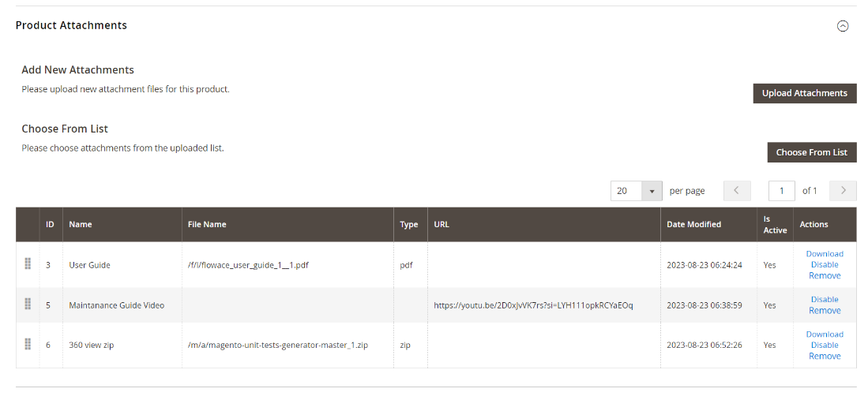Image resolution: width=868 pixels, height=396 pixels.
Task: Collapse the Product Attachments section
Action: [843, 26]
